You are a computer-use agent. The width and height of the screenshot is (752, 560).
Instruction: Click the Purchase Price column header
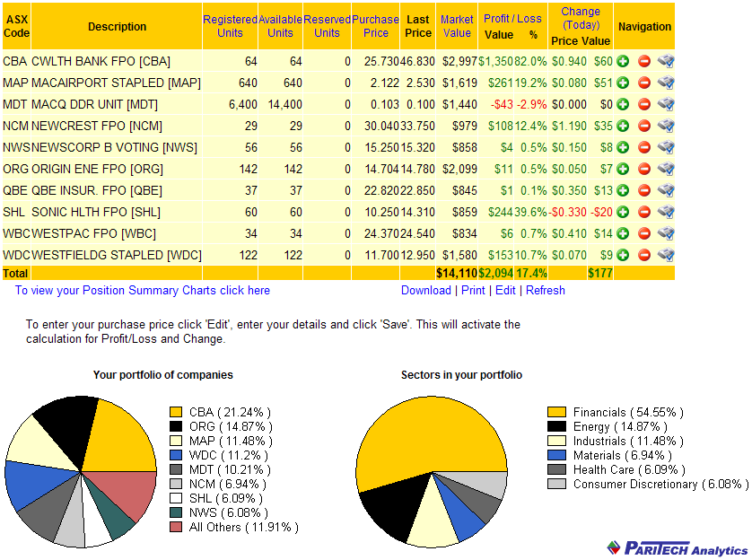coord(375,26)
